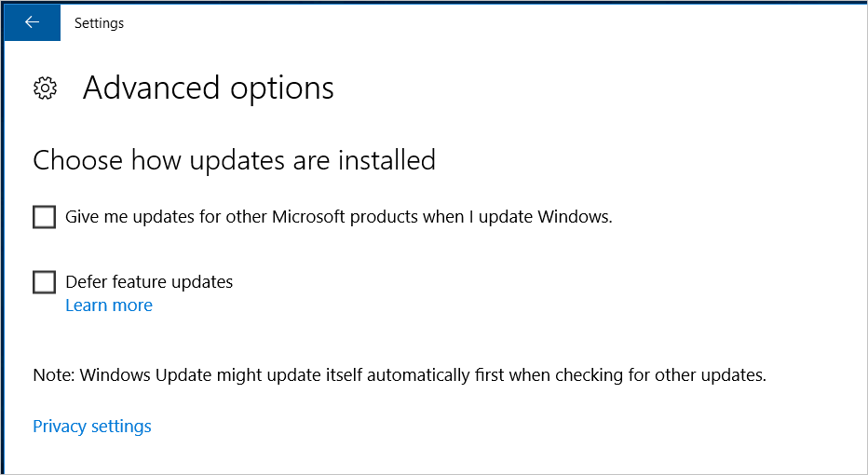Image resolution: width=868 pixels, height=475 pixels.
Task: Enable updates for other Microsoft products checkbox
Action: [x=45, y=217]
